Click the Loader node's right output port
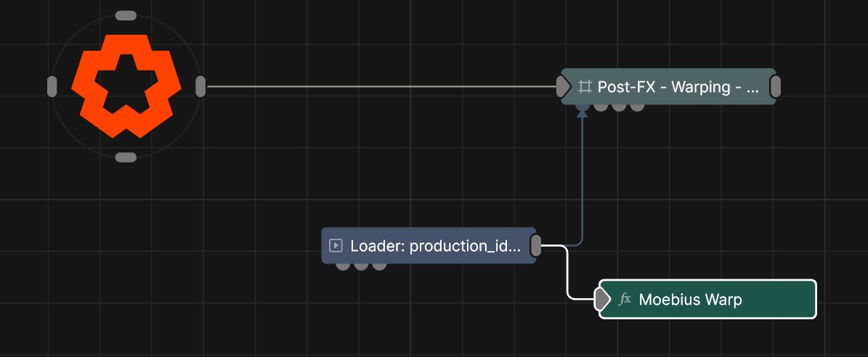Viewport: 868px width, 357px height. (536, 245)
